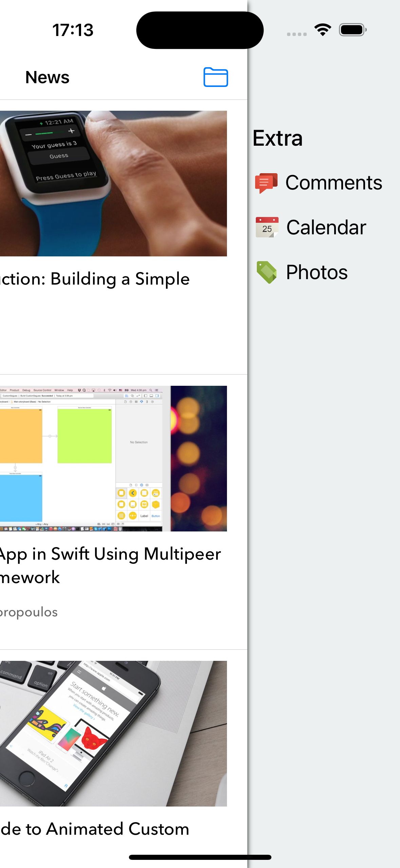Tap the Xcode storyboard article thumbnail
The width and height of the screenshot is (400, 868).
point(113,458)
